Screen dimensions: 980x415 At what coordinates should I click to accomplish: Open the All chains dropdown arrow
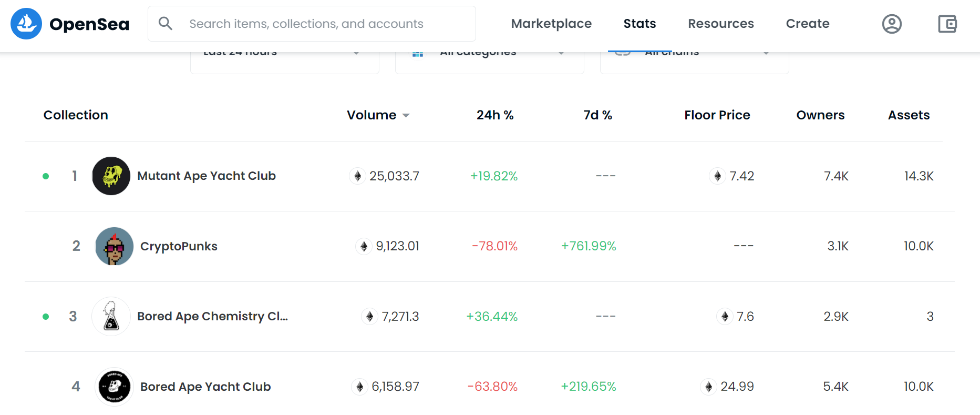click(766, 54)
